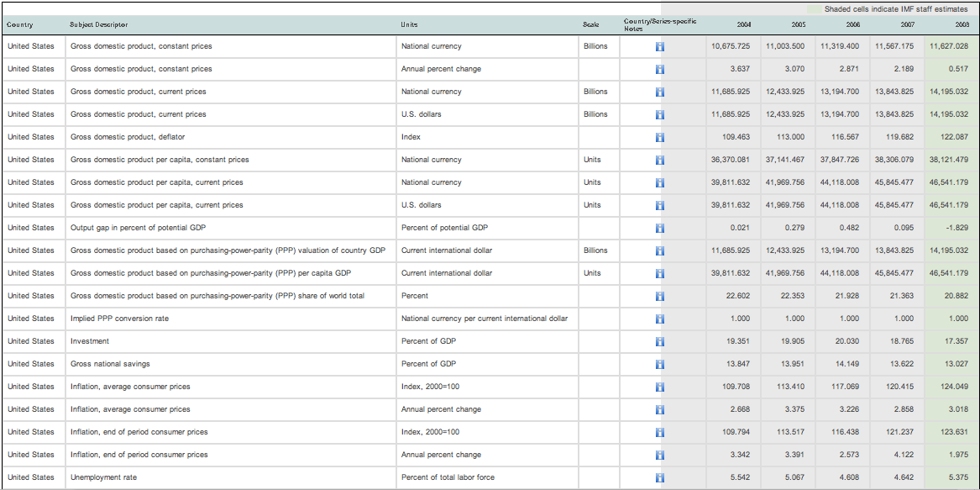The height and width of the screenshot is (490, 980).
Task: Open notes for inflation end of period index row
Action: [660, 432]
